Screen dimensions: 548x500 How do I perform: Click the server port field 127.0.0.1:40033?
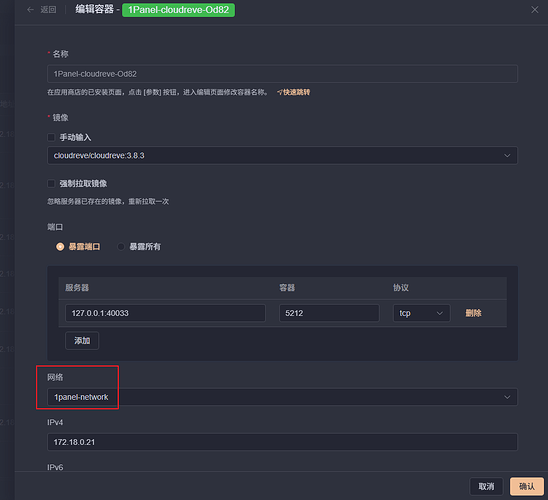165,313
